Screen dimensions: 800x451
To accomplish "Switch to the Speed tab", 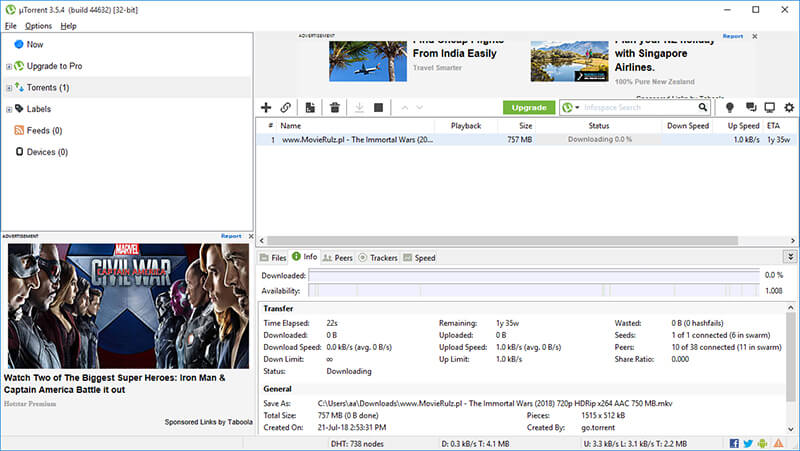I will point(419,258).
